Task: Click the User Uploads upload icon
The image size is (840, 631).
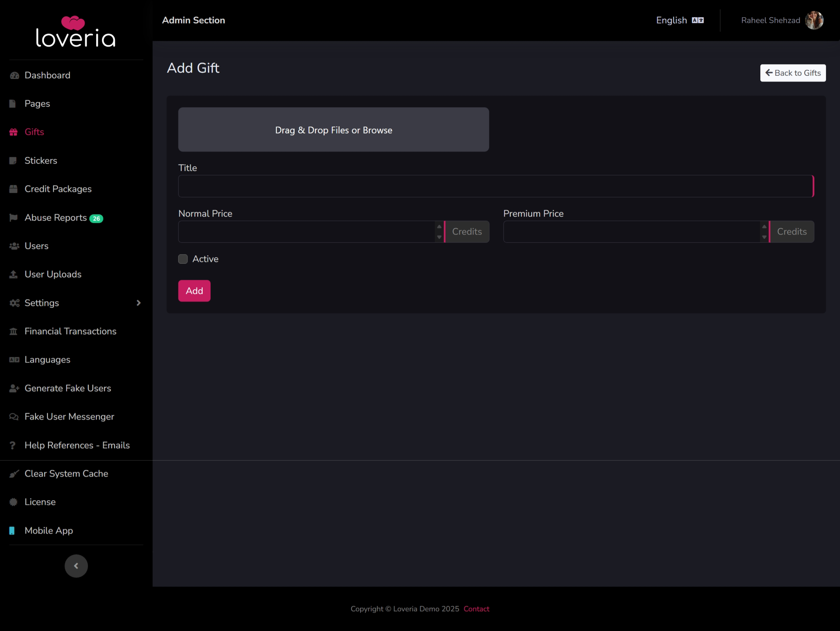Action: 13,274
